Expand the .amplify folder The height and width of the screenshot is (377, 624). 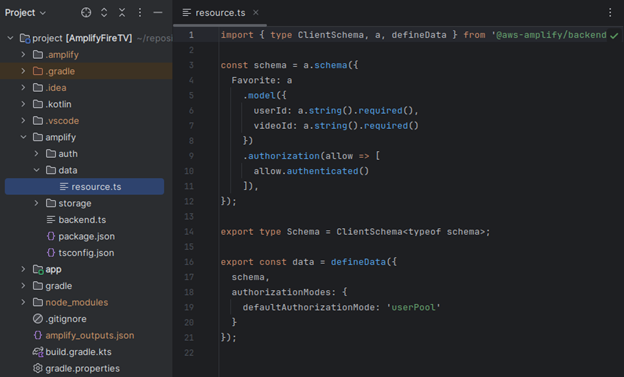(23, 55)
